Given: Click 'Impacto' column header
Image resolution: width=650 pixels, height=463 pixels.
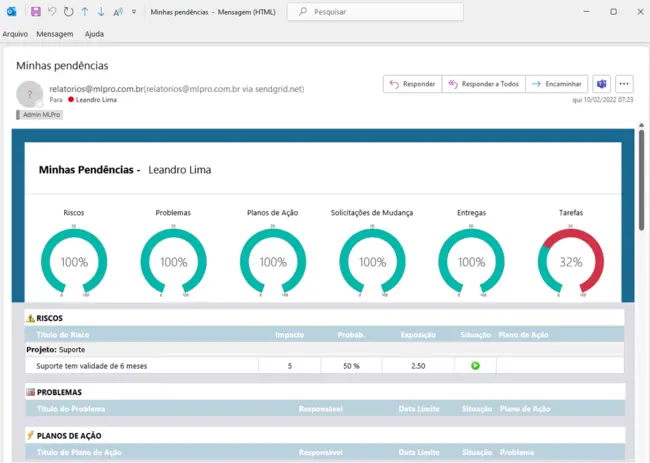Looking at the screenshot, I should [x=289, y=335].
